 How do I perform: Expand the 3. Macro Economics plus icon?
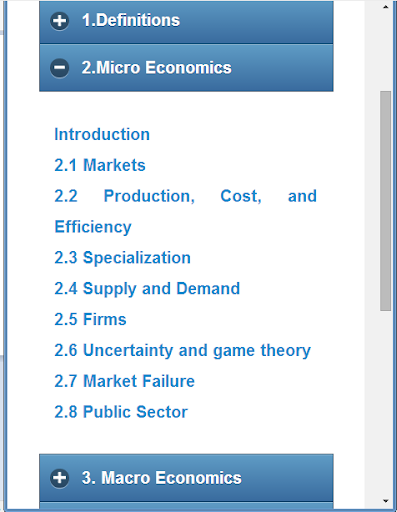tap(60, 478)
